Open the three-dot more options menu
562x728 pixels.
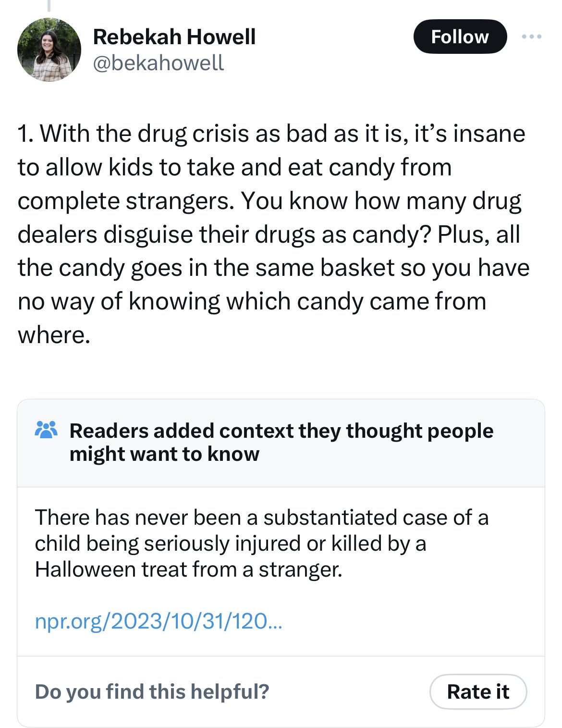pos(532,37)
